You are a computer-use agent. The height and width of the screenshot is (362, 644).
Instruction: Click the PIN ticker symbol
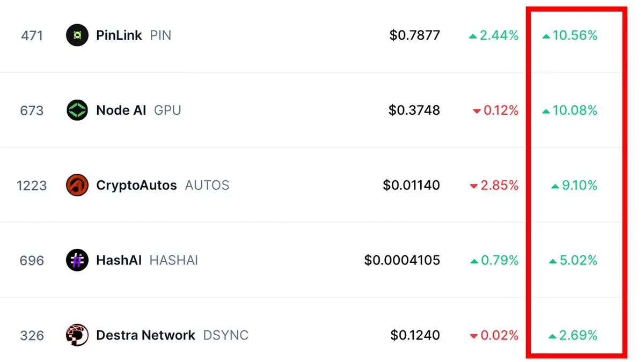click(160, 35)
